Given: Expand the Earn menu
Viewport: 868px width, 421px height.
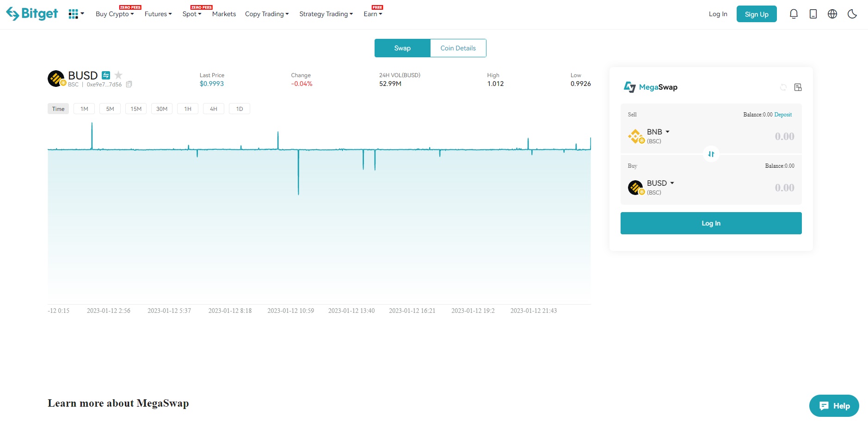Looking at the screenshot, I should 373,14.
